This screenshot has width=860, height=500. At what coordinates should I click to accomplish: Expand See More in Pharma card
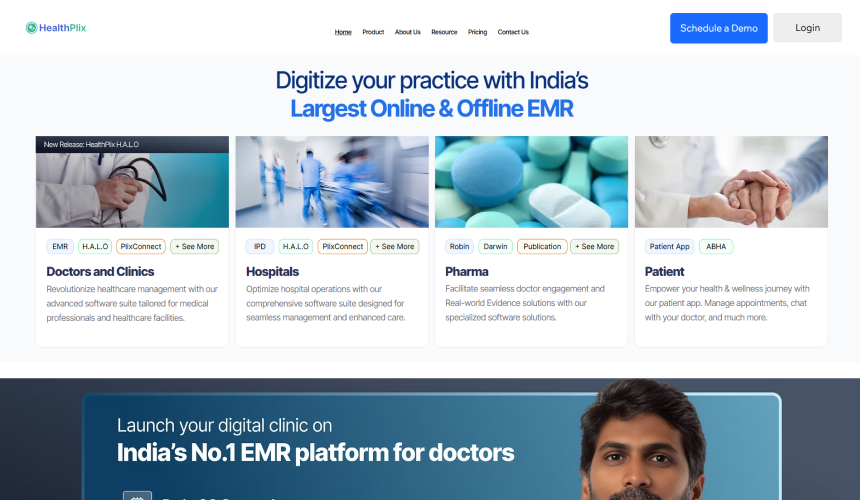pyautogui.click(x=595, y=247)
